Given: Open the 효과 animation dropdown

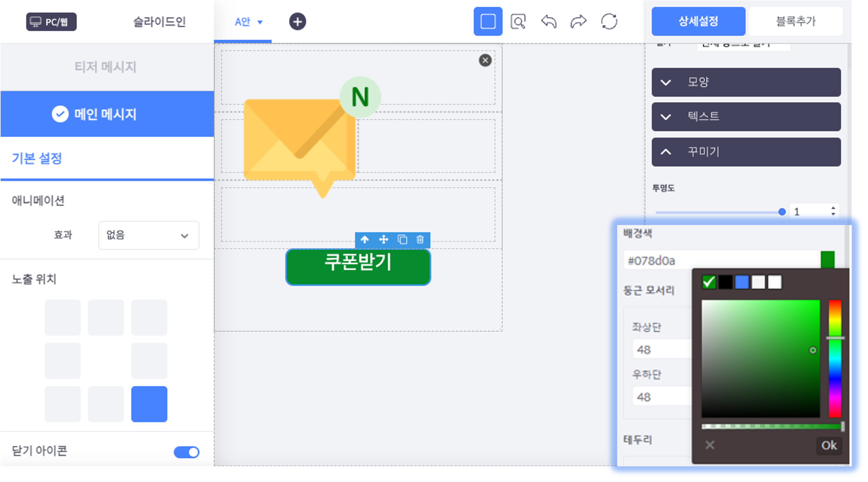Looking at the screenshot, I should pos(148,235).
